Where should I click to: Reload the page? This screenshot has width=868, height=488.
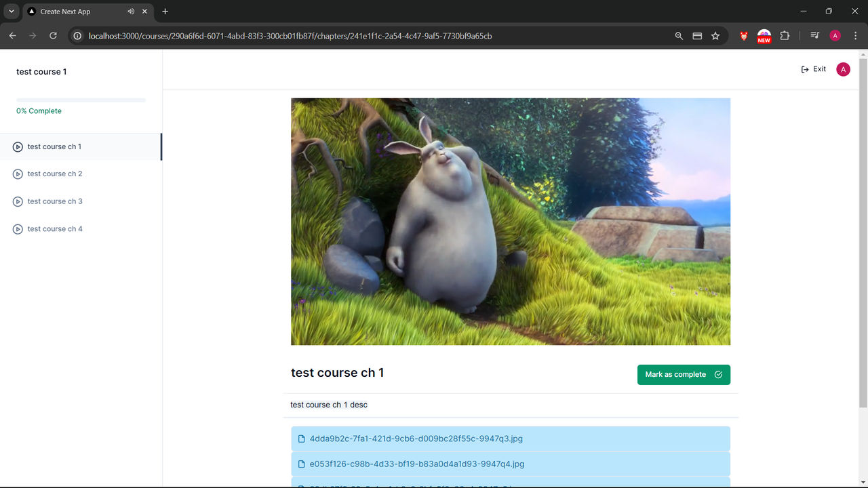tap(53, 36)
